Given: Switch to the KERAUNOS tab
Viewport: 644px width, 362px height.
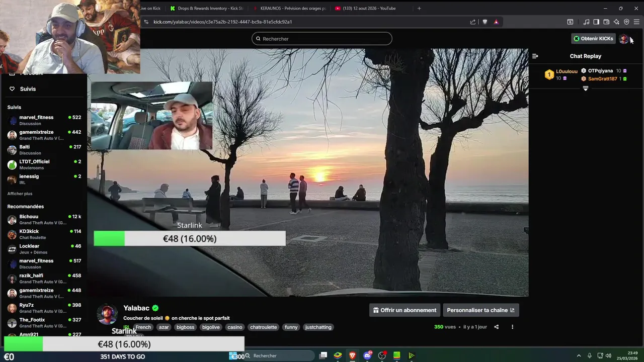Looking at the screenshot, I should point(289,8).
